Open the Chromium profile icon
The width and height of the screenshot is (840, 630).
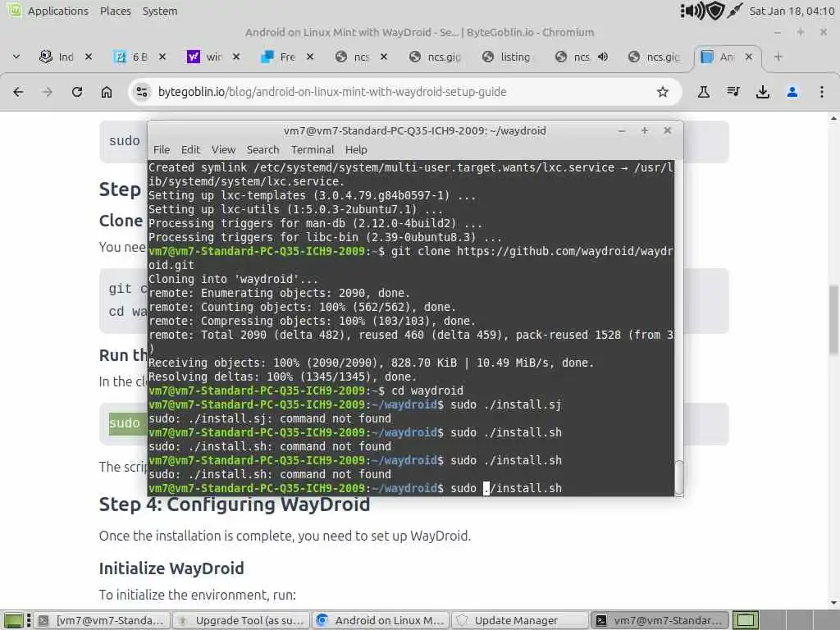(x=792, y=92)
